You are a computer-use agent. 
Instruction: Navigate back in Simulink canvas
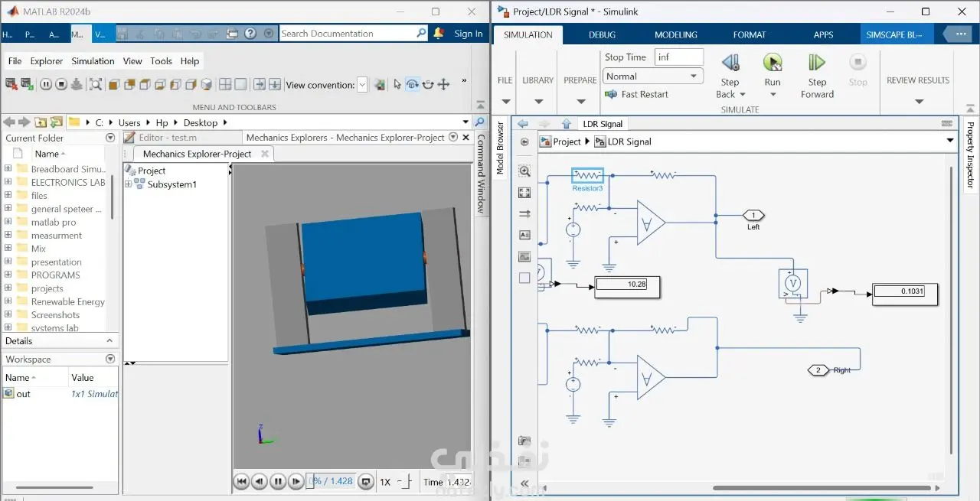[x=523, y=123]
